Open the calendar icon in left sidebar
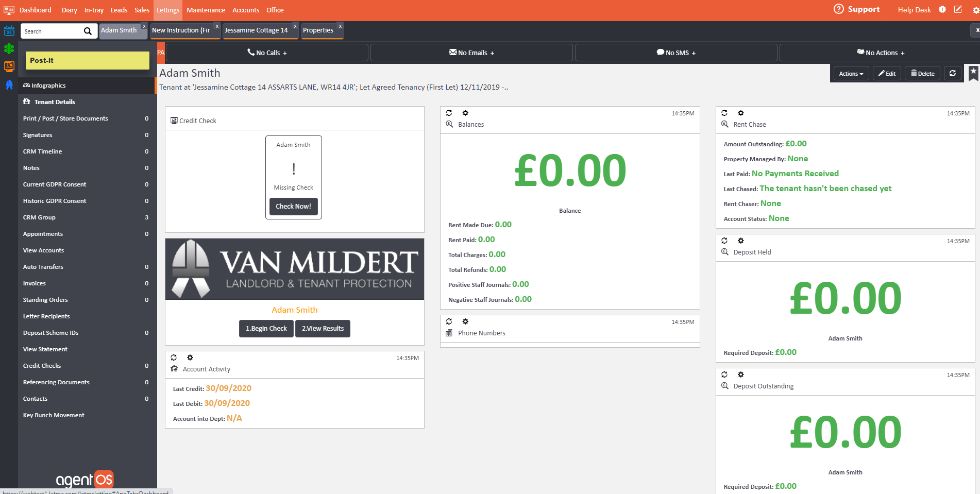Image resolution: width=980 pixels, height=494 pixels. tap(9, 31)
